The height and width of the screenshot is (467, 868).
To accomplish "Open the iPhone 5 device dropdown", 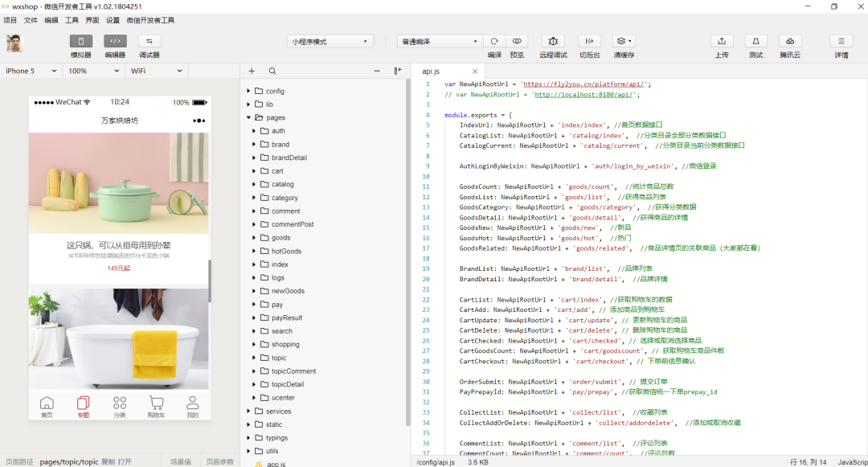I will coord(31,71).
